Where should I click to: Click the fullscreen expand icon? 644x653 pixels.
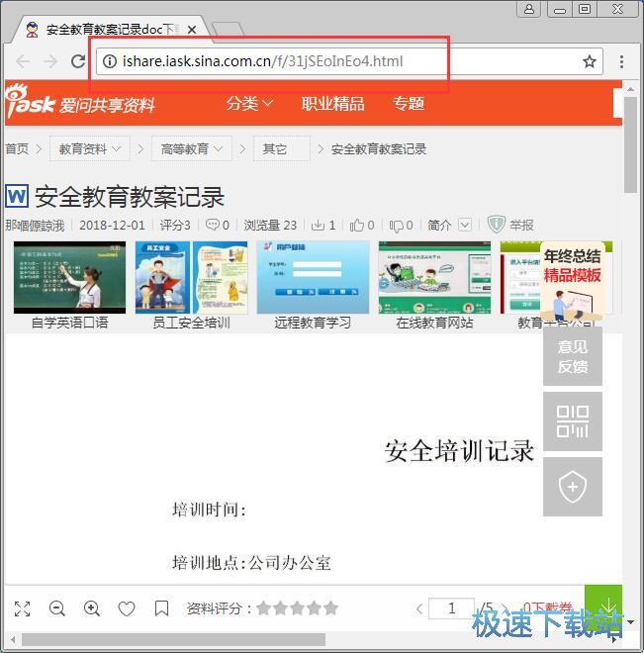[22, 608]
